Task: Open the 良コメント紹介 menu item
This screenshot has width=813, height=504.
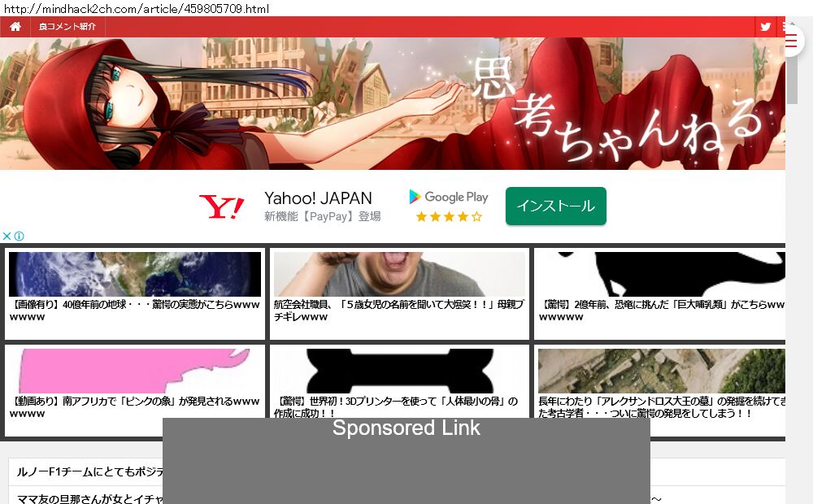Action: (x=67, y=27)
